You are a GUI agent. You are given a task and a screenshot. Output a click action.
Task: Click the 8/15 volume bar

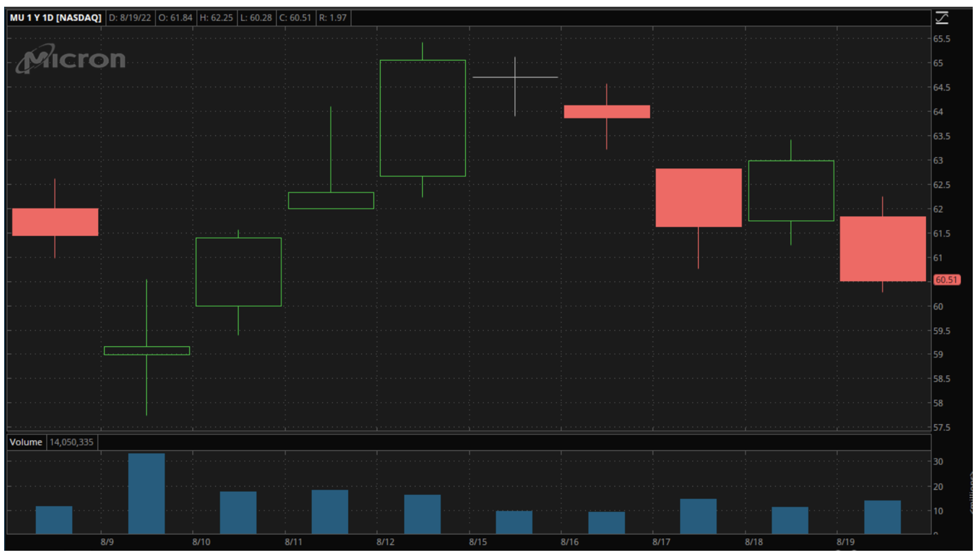(514, 522)
